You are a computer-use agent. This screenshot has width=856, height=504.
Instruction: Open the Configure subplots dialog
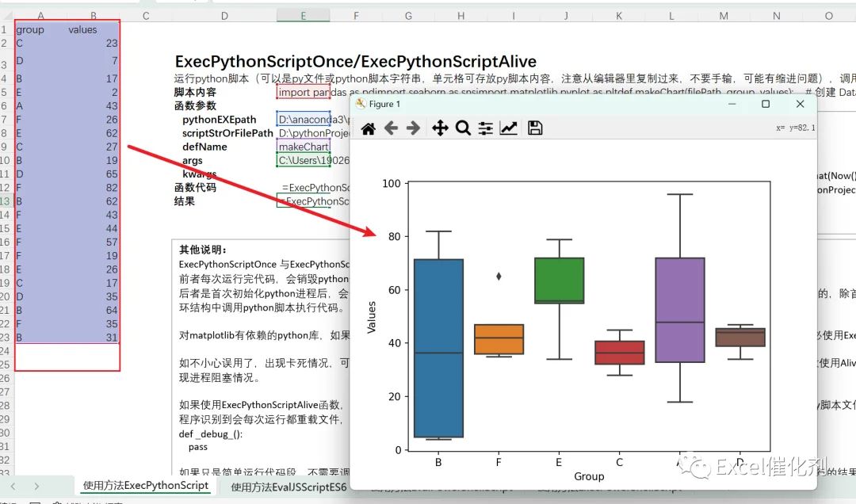pyautogui.click(x=485, y=128)
